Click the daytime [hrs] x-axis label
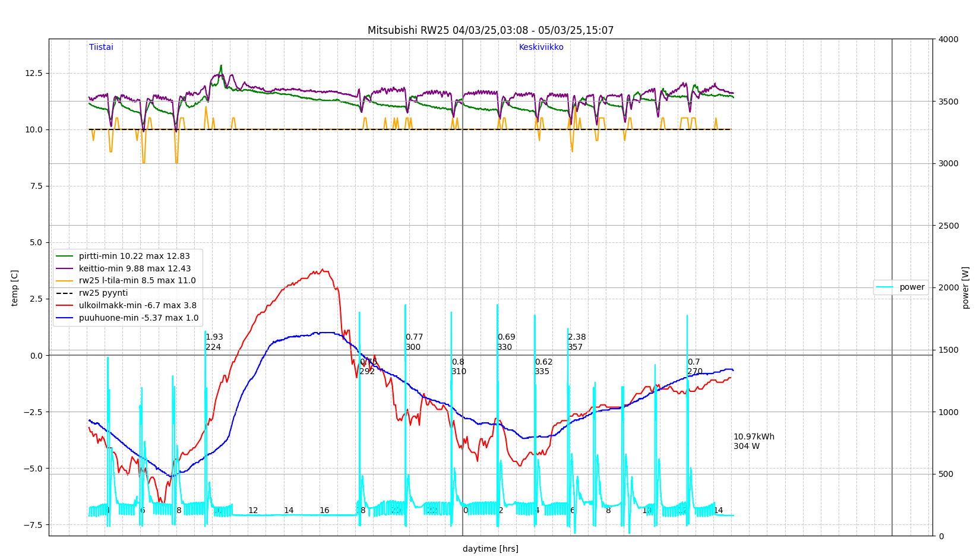The height and width of the screenshot is (560, 980). pyautogui.click(x=490, y=549)
